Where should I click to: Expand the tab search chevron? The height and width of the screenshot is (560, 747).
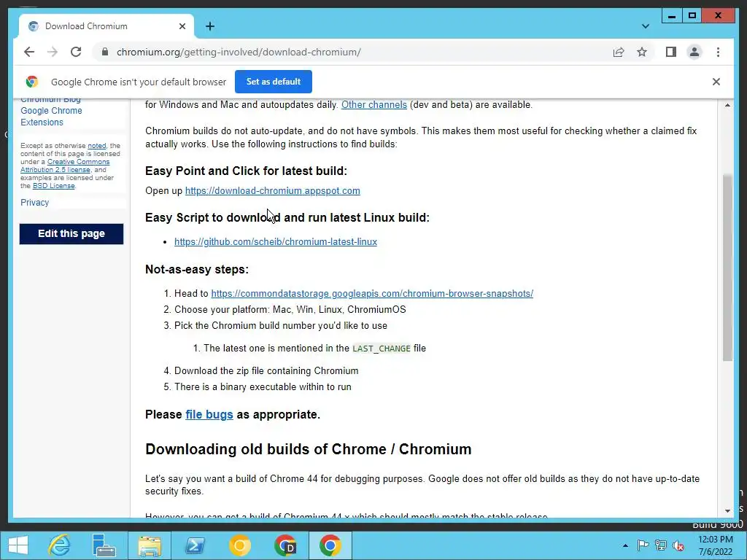click(645, 26)
